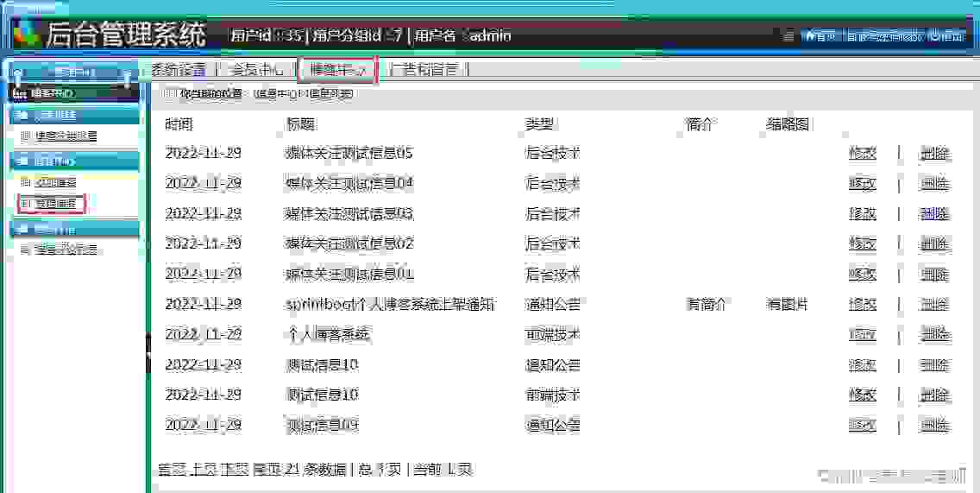Click 删除 for the 个人博客系统 row

[x=934, y=335]
